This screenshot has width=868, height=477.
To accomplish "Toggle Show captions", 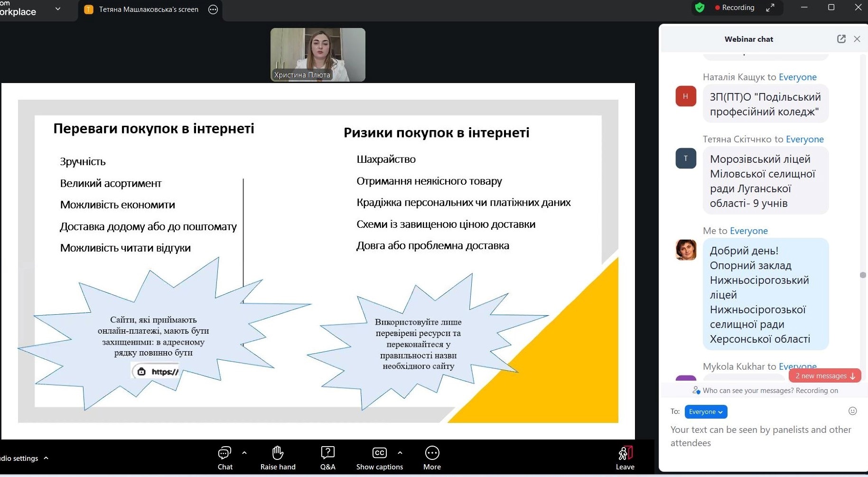I will point(379,453).
